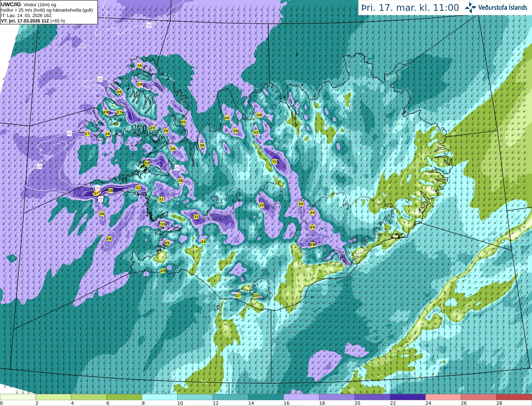Screen dimensions: 532x406
Task: Click the Veðurstofa Íslands logo icon
Action: [x=470, y=7]
